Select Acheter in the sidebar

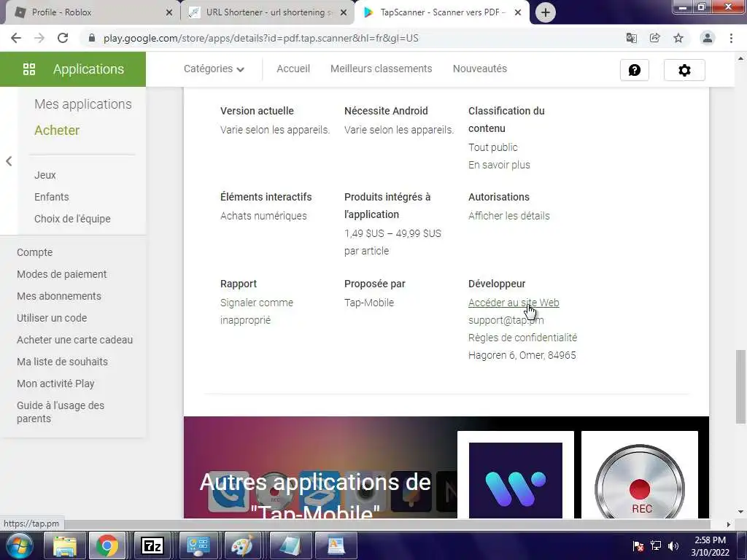(57, 131)
